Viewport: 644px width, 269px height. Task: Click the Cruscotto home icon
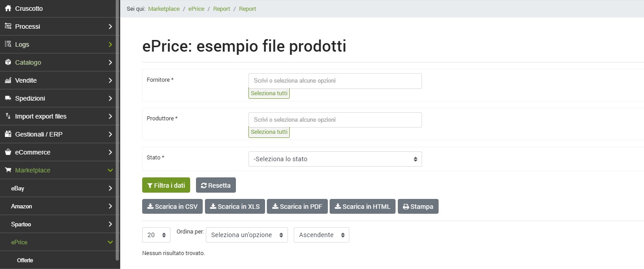click(x=8, y=9)
